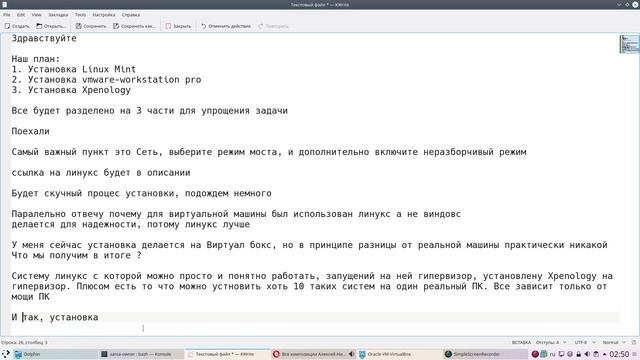Click the Сохранить save button
The image size is (640, 360).
[91, 26]
